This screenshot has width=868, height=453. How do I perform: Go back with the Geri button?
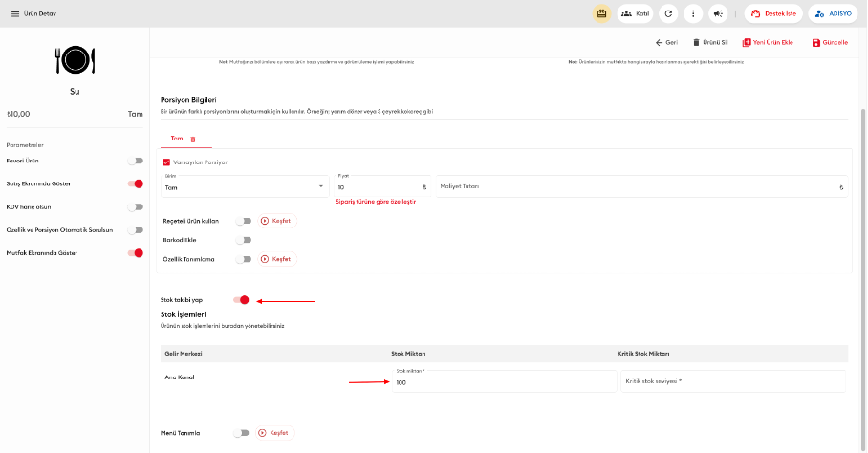pos(666,43)
